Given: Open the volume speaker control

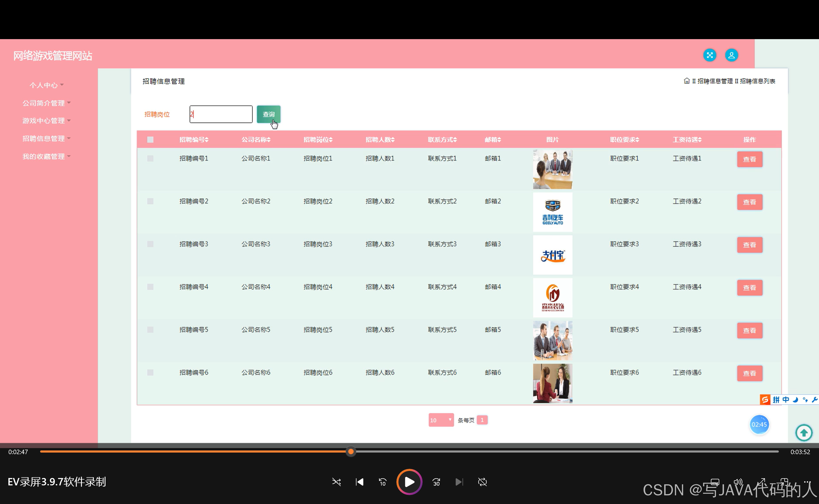Looking at the screenshot, I should pyautogui.click(x=738, y=482).
